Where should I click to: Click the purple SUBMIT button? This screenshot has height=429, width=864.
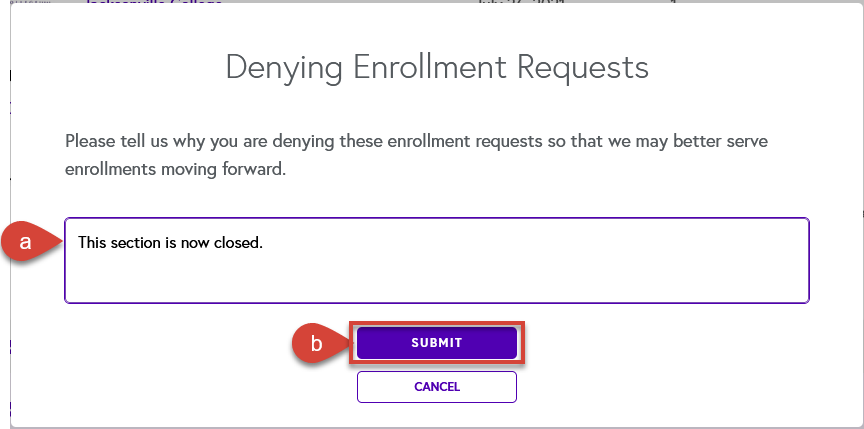[436, 343]
